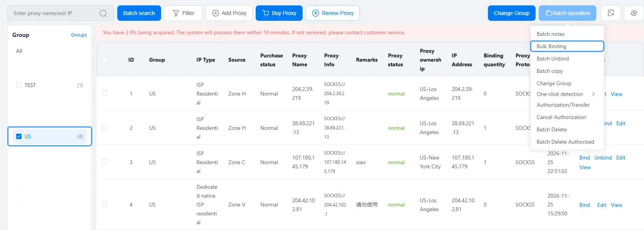644x230 pixels.
Task: Click View link for row 4
Action: 616,205
